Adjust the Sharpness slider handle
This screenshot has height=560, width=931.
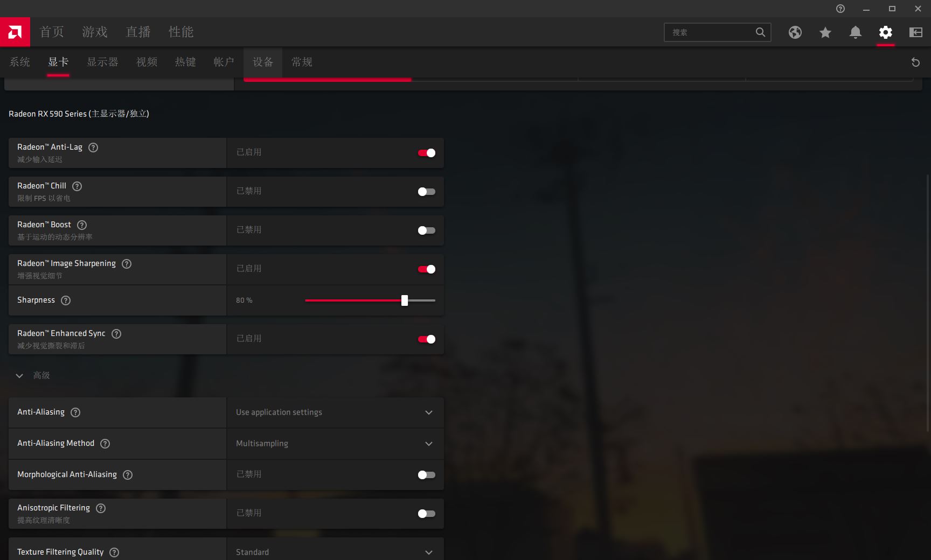(405, 300)
